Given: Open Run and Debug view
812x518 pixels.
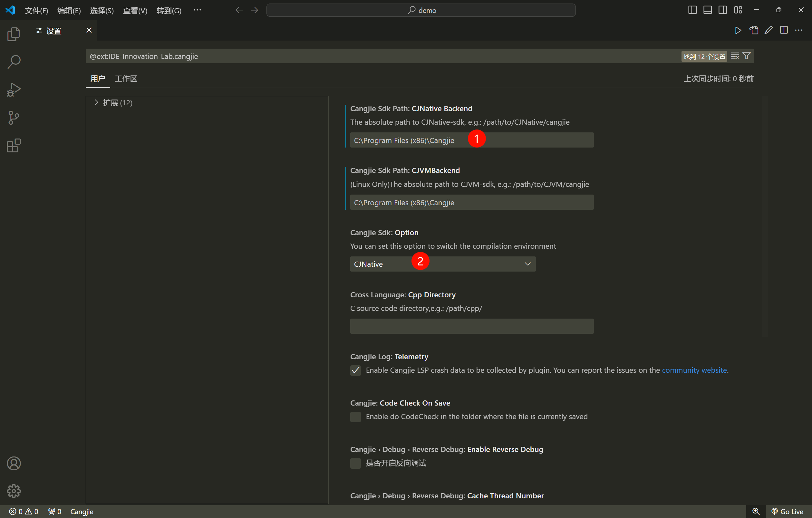Looking at the screenshot, I should (14, 90).
